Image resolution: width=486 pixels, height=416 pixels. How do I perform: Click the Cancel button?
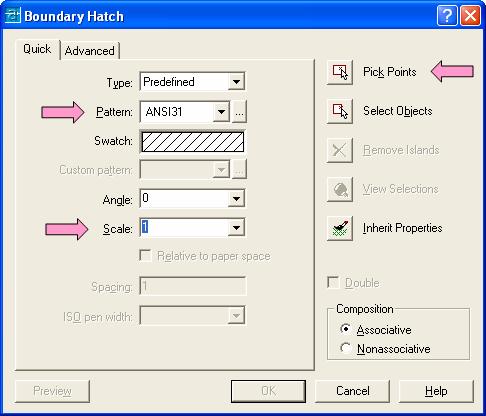pyautogui.click(x=352, y=391)
